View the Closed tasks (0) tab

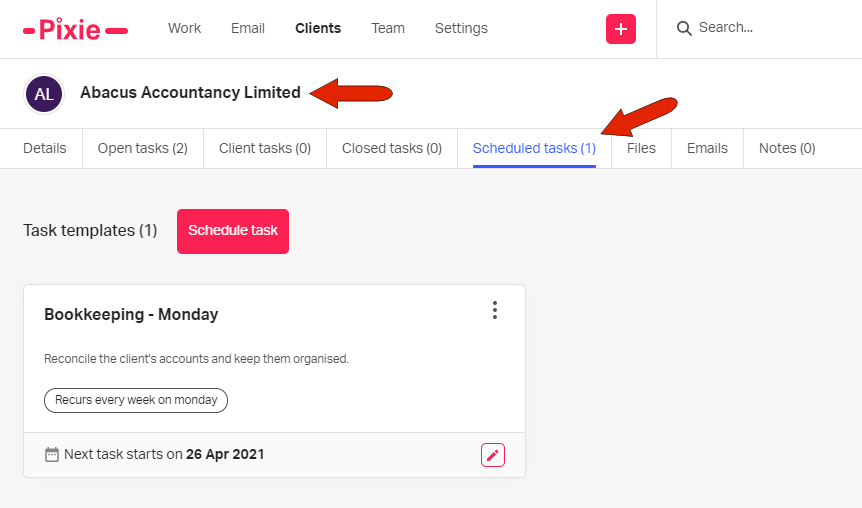392,148
